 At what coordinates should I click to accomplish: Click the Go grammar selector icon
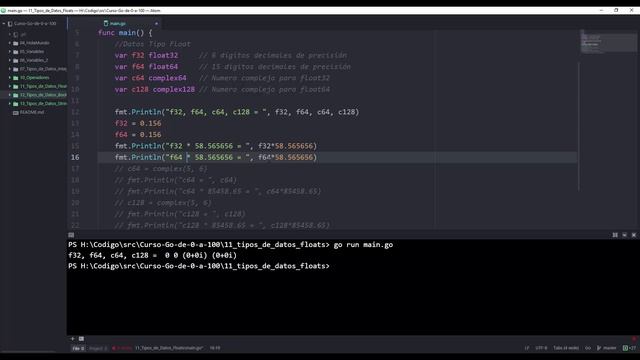point(588,348)
